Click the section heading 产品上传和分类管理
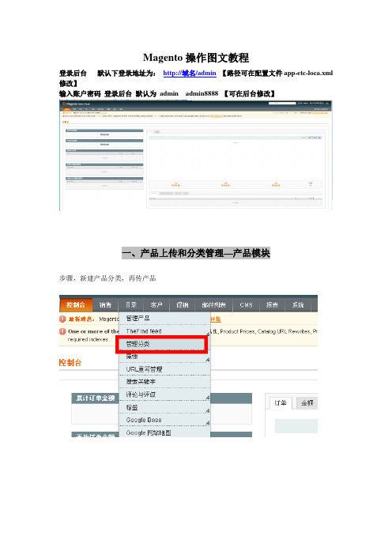The image size is (392, 555). (196, 253)
